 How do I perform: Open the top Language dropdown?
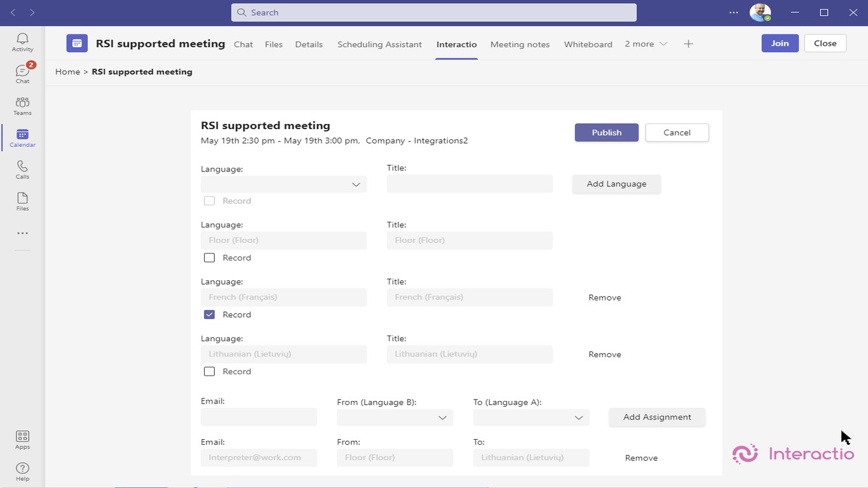point(283,184)
